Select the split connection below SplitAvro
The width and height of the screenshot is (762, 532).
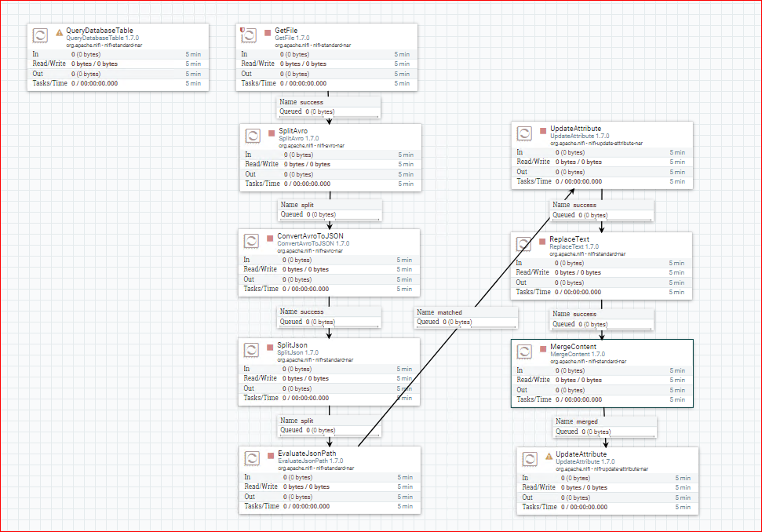(330, 210)
